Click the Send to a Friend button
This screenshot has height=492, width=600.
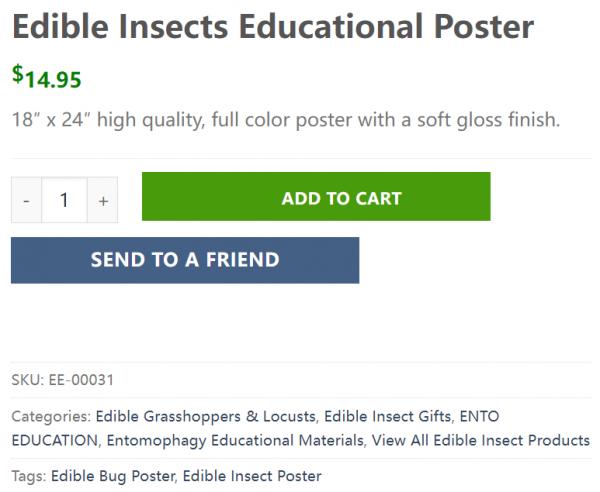(185, 260)
